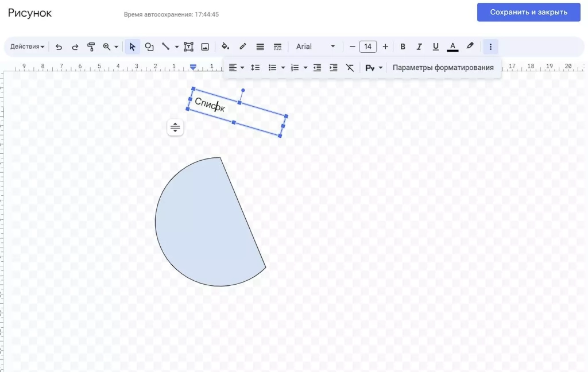Expand the bulleted list dropdown arrow
The image size is (588, 372).
283,68
